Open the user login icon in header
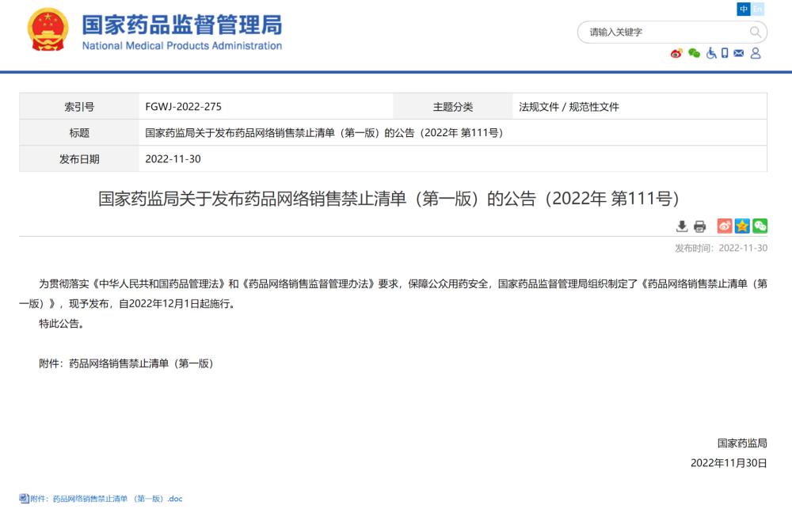The image size is (792, 532). 756,53
